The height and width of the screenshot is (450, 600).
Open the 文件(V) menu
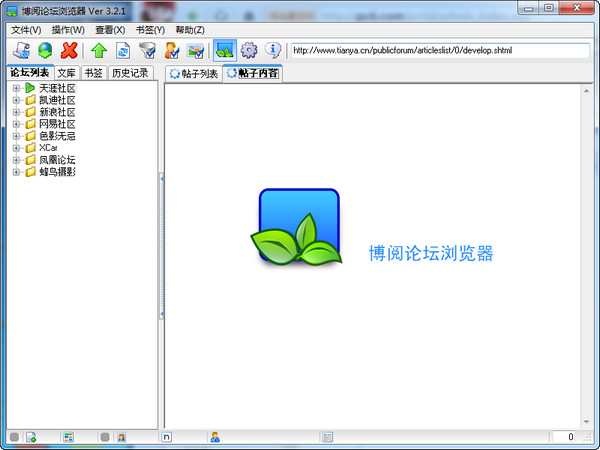point(27,29)
